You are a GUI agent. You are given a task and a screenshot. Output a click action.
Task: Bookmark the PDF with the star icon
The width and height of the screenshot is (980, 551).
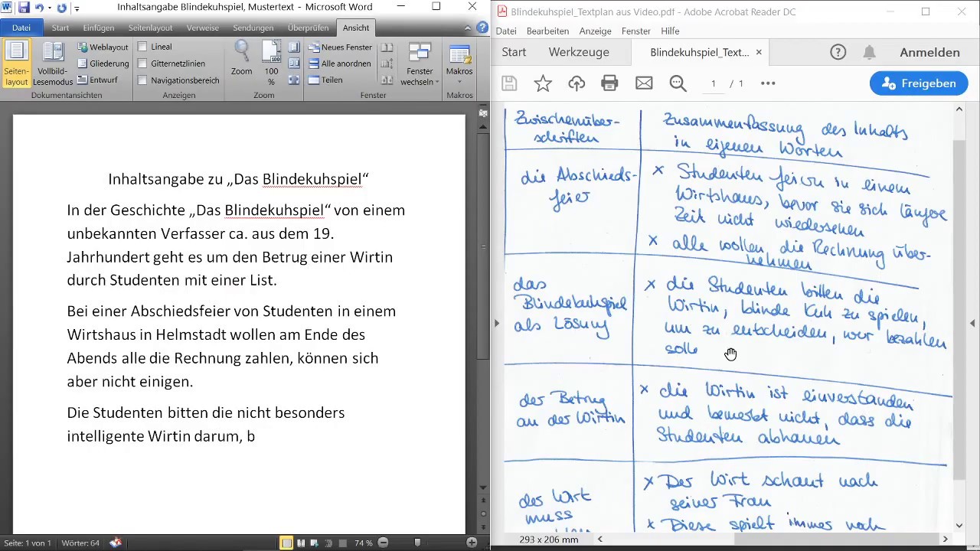543,83
